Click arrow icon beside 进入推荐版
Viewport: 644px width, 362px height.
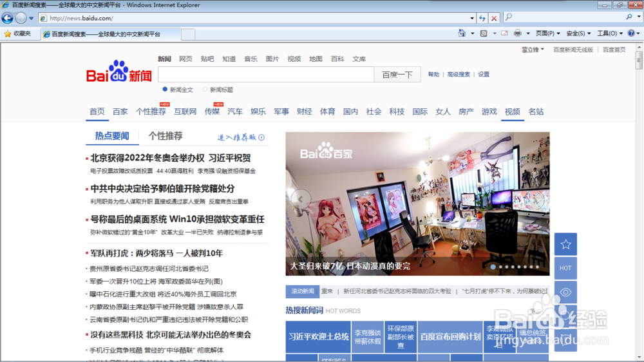click(x=261, y=137)
